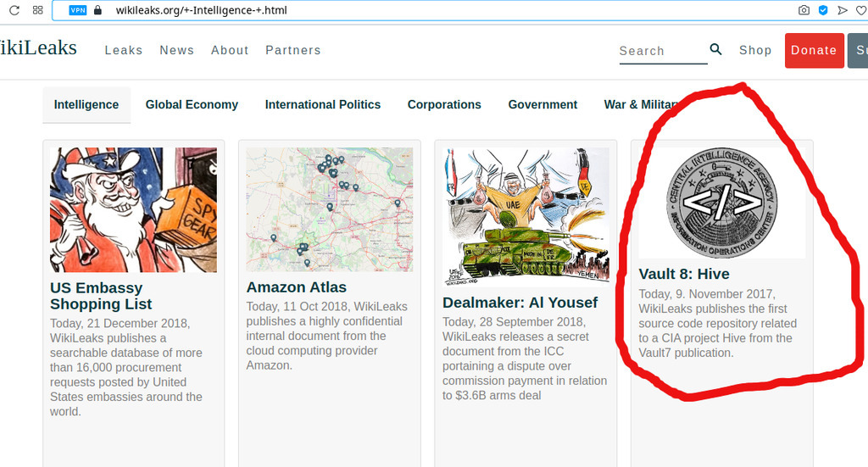Open the speed dial grid view
868x467 pixels.
tap(38, 10)
